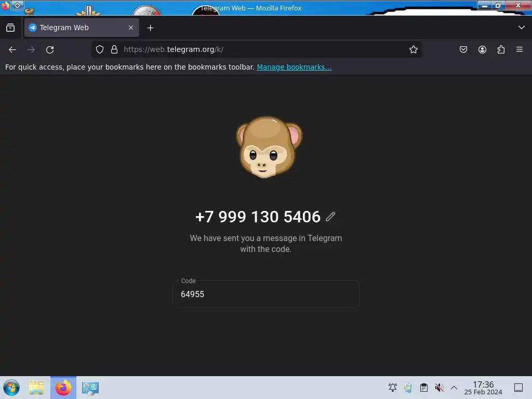Open Firefox View icon left of tabs
This screenshot has height=399, width=532.
coord(10,28)
